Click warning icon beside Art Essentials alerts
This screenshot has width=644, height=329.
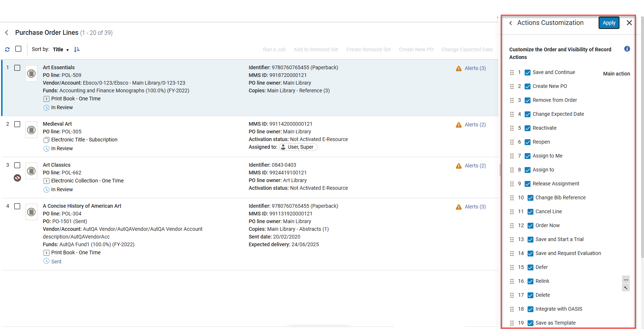click(x=459, y=69)
